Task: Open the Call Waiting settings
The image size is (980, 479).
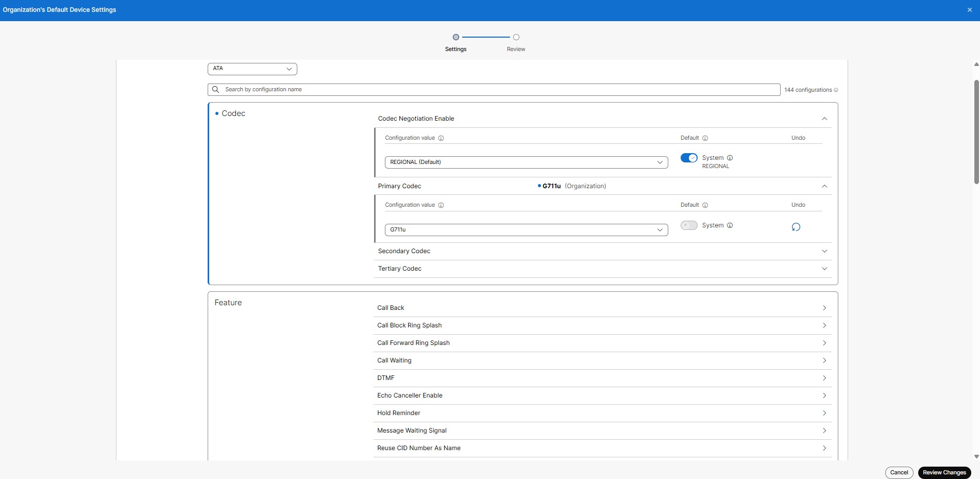Action: click(x=602, y=360)
